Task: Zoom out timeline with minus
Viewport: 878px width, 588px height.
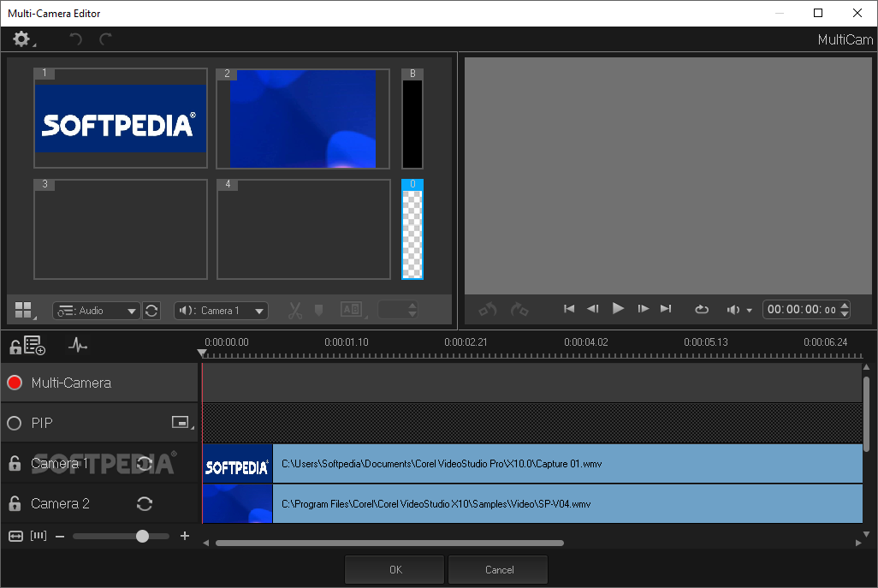Action: pyautogui.click(x=60, y=537)
